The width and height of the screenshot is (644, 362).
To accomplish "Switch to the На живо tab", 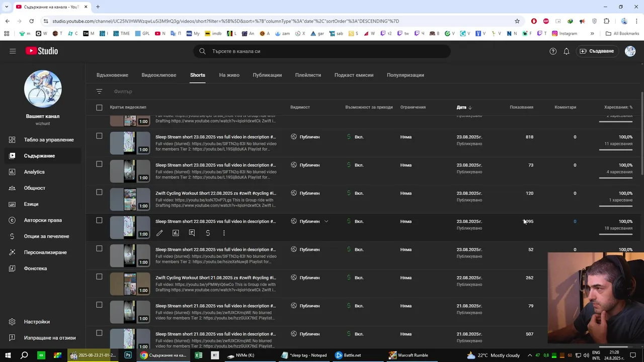I will [229, 75].
